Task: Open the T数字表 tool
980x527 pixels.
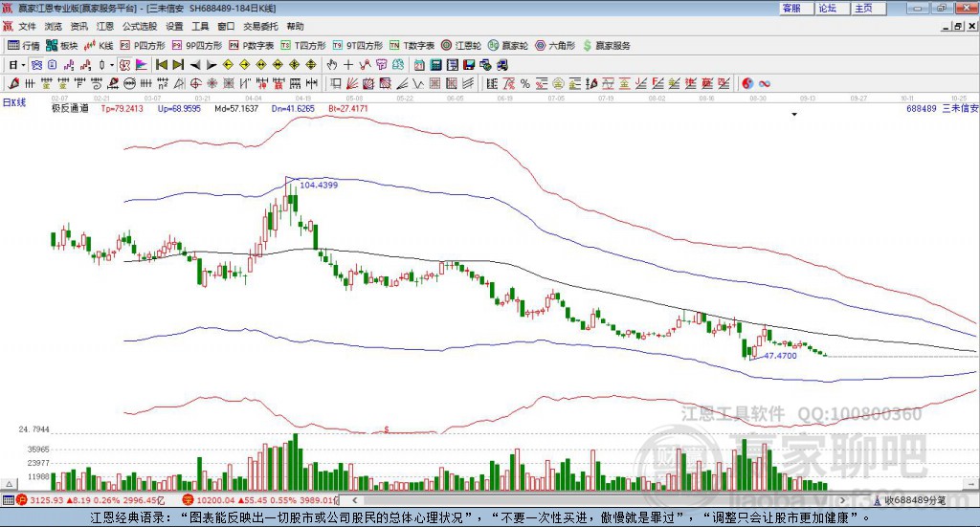Action: (x=412, y=46)
